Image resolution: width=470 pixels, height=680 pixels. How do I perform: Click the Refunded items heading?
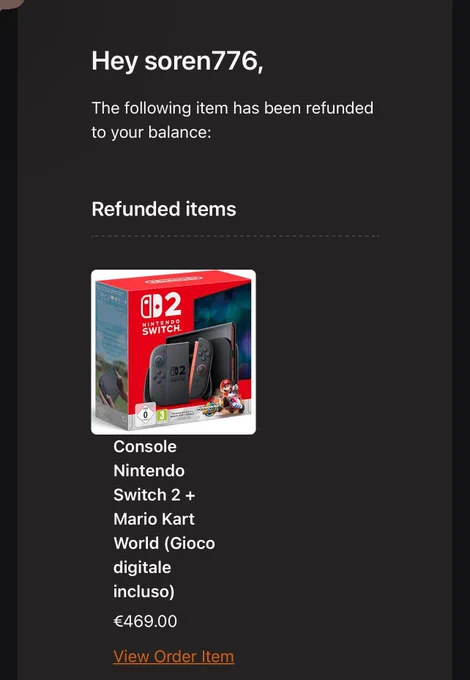(x=164, y=209)
